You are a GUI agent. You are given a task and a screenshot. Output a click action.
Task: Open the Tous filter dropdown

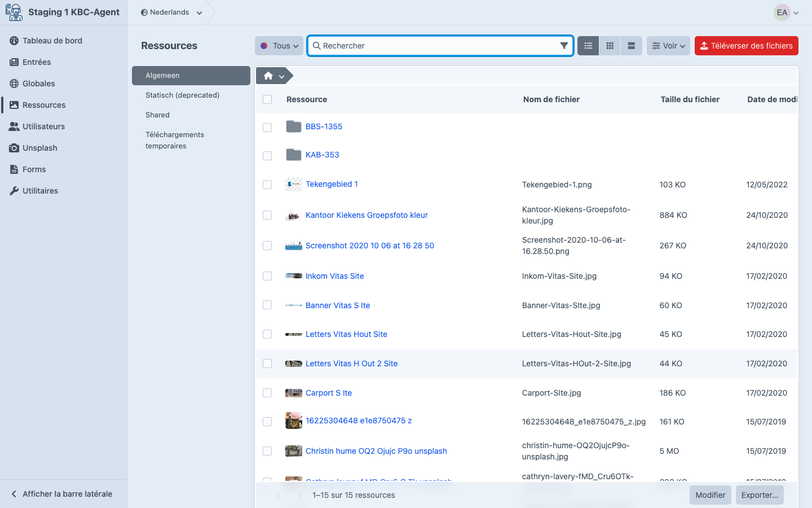click(x=279, y=46)
